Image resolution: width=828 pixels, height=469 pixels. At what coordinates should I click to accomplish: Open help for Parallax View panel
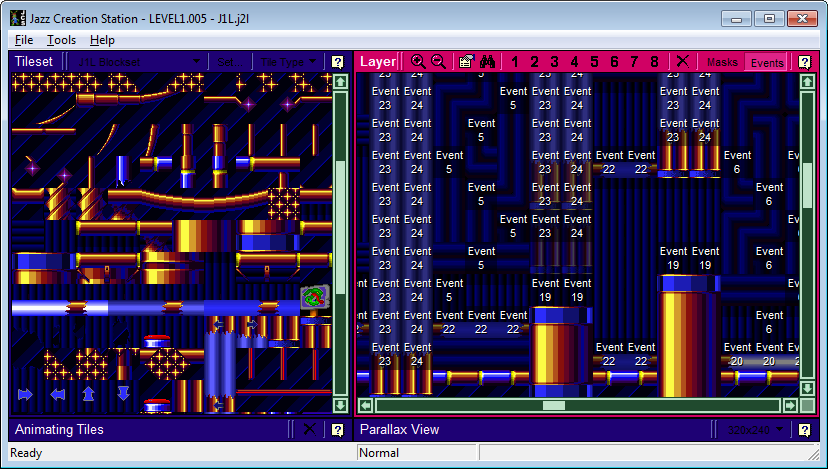point(804,430)
